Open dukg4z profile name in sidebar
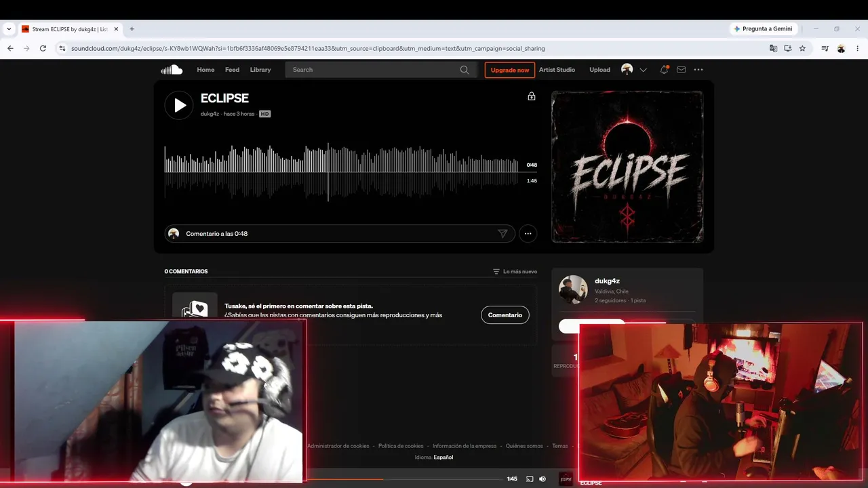 pos(607,281)
